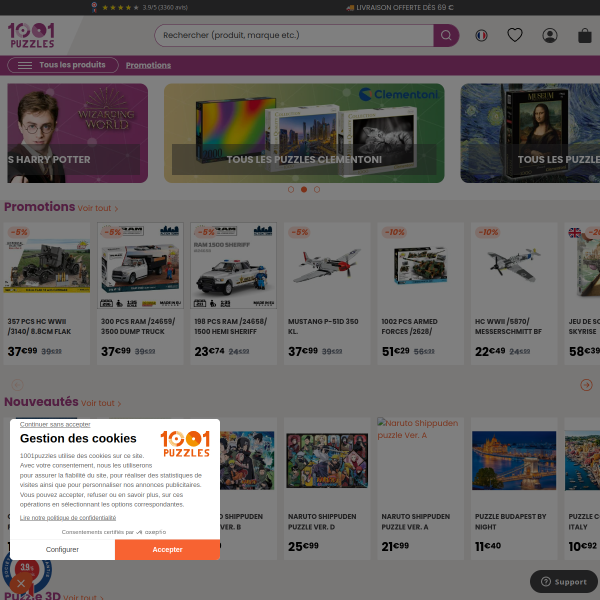Screen dimensions: 600x600
Task: Go to the 1001 Puzzles logo homepage
Action: [31, 35]
